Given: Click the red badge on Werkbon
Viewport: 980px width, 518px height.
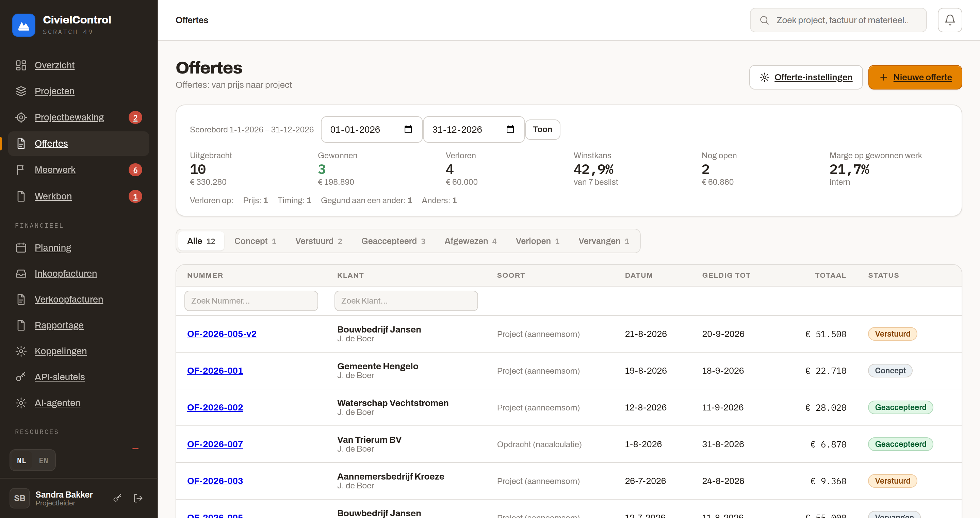Looking at the screenshot, I should (x=135, y=196).
